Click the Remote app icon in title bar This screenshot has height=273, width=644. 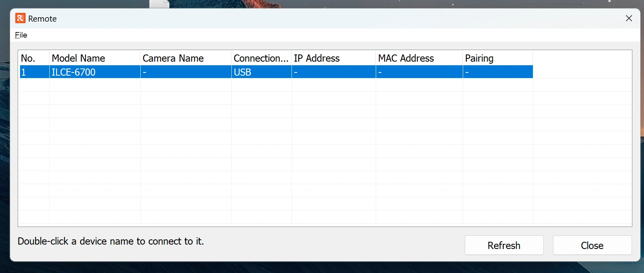(x=20, y=18)
